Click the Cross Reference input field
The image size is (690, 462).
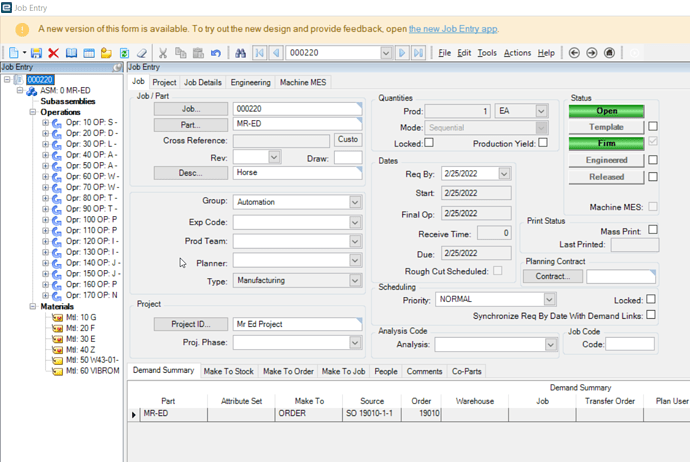click(281, 141)
